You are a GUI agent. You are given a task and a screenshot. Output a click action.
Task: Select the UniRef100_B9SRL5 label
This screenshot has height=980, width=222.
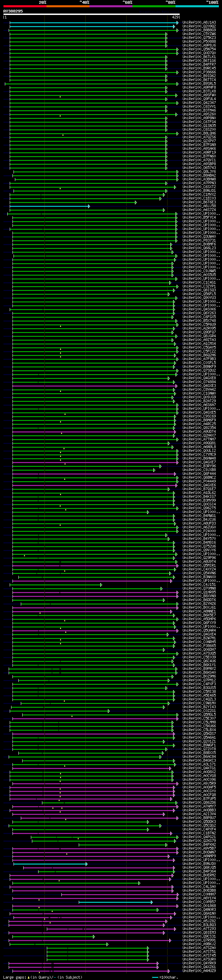click(x=199, y=84)
